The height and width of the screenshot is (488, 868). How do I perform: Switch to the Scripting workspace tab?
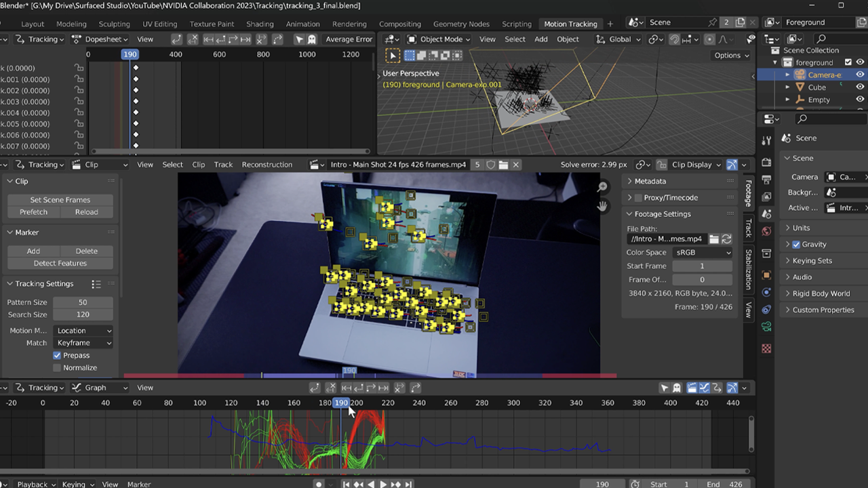[x=516, y=24]
